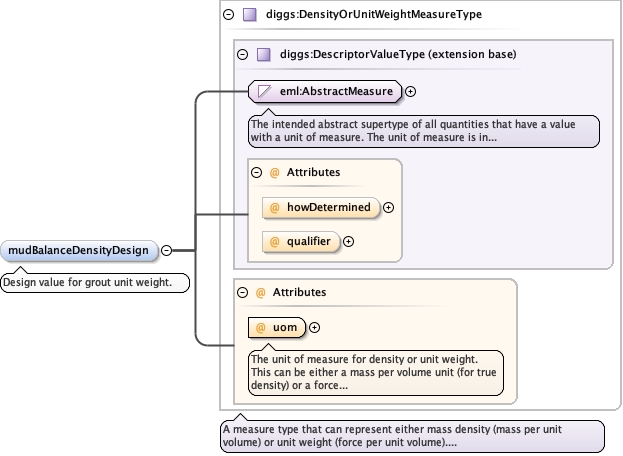This screenshot has width=623, height=456.
Task: Click the @ icon of lower Attributes group
Action: 261,292
